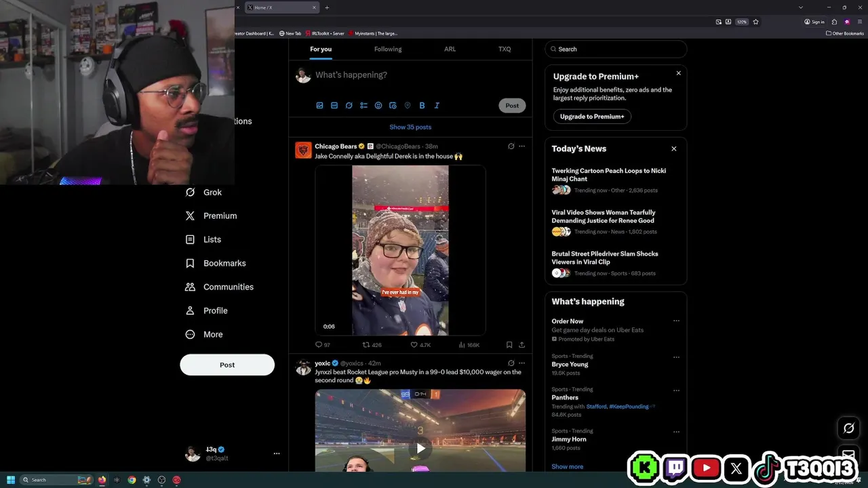Open Communities in the sidebar
The image size is (868, 488).
click(x=219, y=287)
